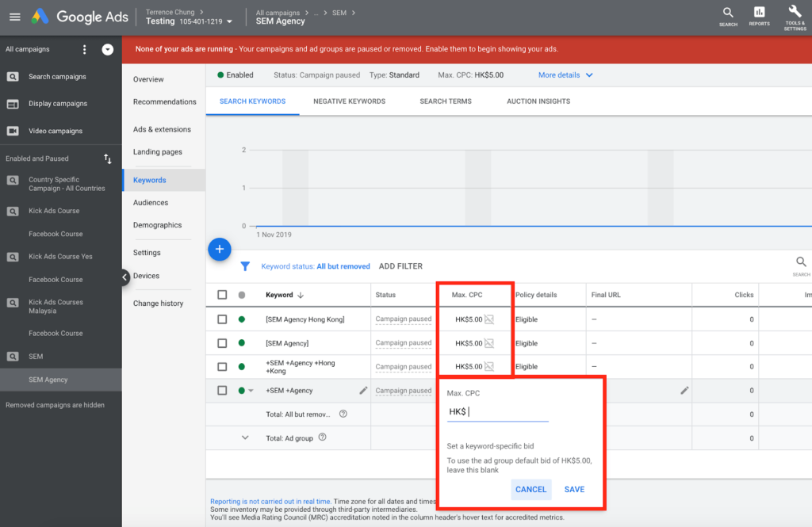The height and width of the screenshot is (527, 812).
Task: Click the Display campaigns icon
Action: (13, 104)
